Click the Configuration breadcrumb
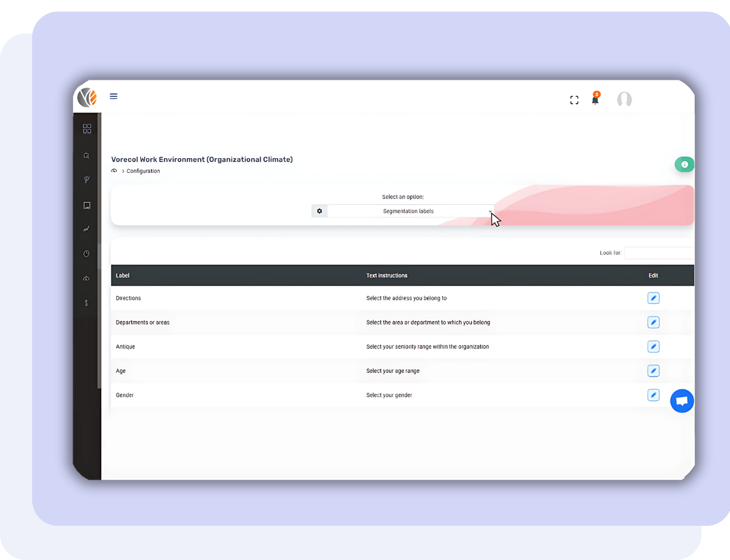This screenshot has width=730, height=560. point(143,171)
